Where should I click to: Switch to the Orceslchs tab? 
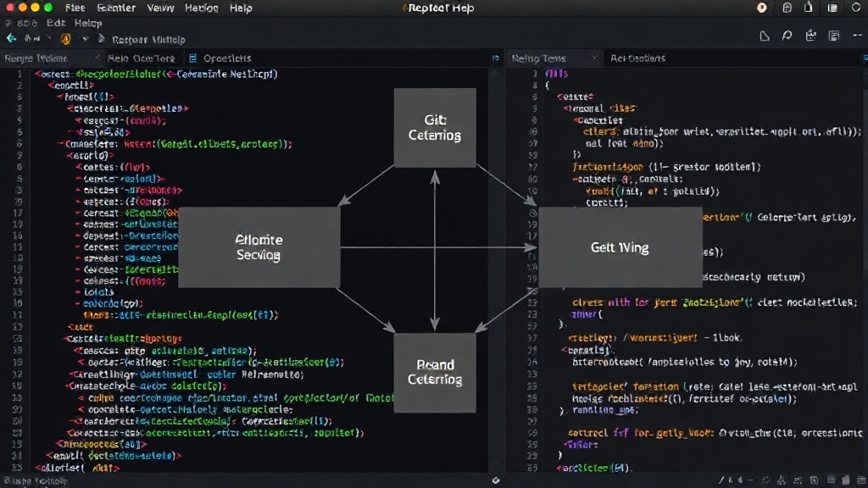(x=227, y=58)
